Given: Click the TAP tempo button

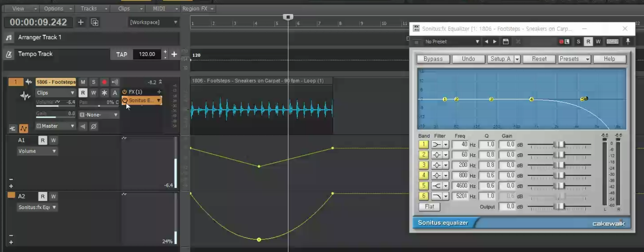Looking at the screenshot, I should [122, 54].
